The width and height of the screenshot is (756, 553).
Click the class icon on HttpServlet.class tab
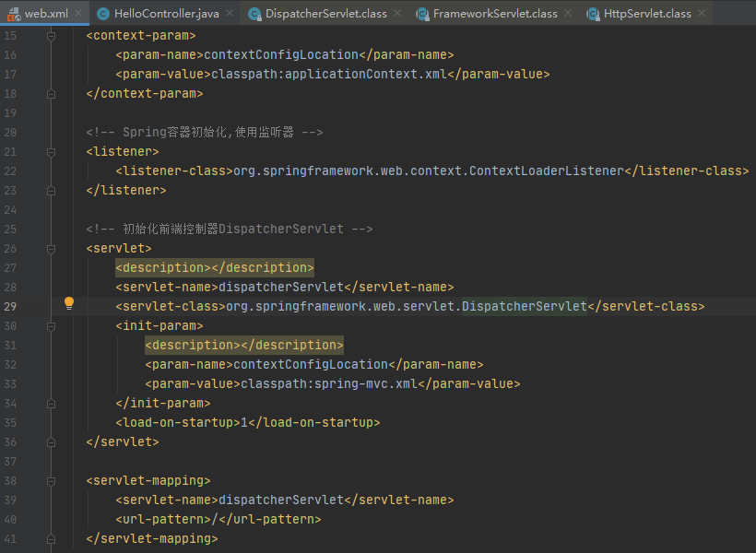point(595,14)
